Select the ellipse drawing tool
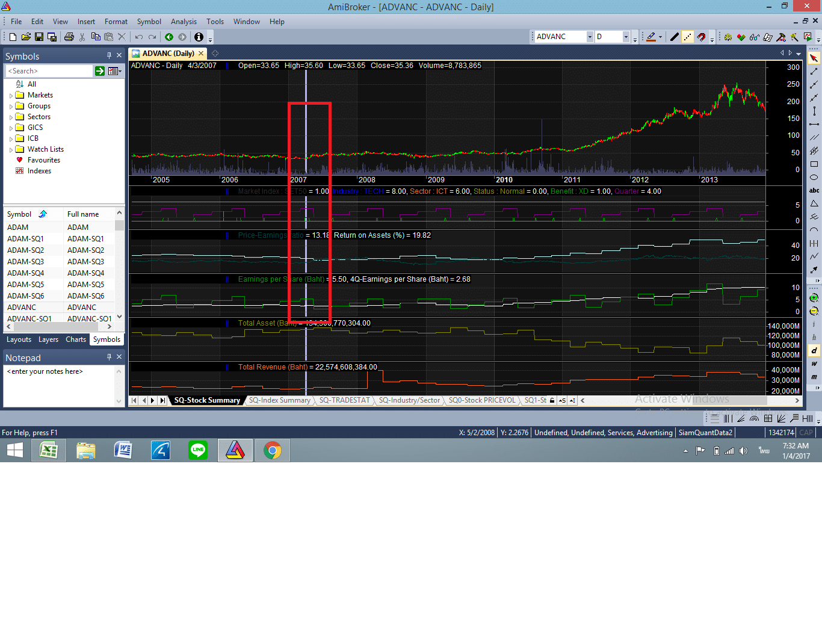Screen dimensions: 822x644 (x=814, y=178)
